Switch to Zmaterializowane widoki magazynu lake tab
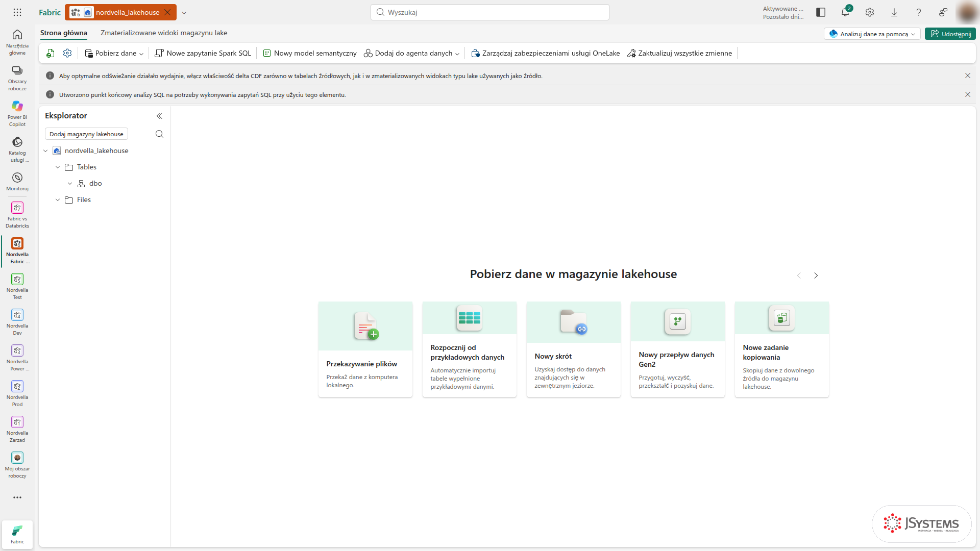The image size is (980, 551). (x=164, y=33)
